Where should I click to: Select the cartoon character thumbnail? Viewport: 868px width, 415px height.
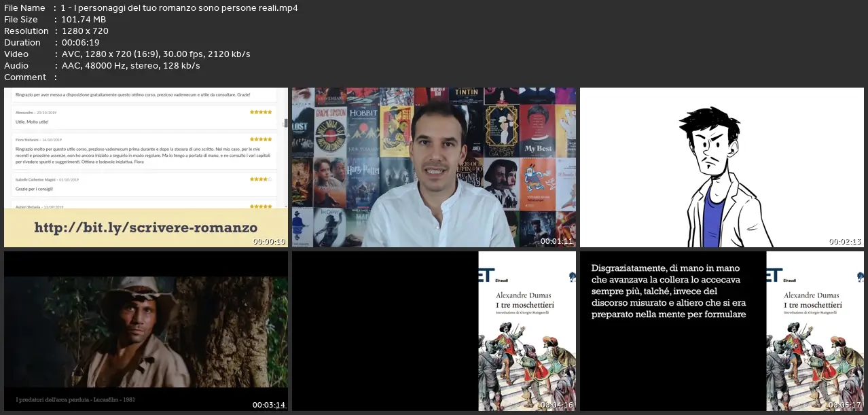[x=722, y=167]
